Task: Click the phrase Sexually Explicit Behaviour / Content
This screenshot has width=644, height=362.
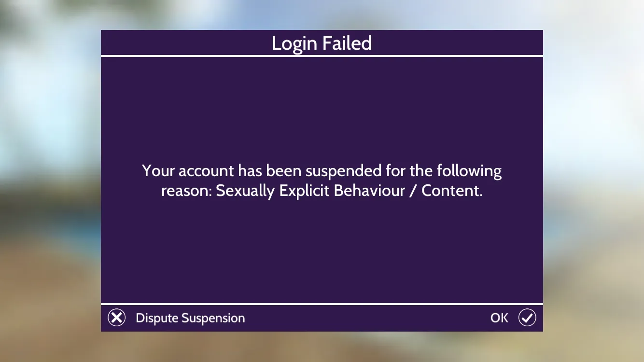Action: tap(349, 191)
